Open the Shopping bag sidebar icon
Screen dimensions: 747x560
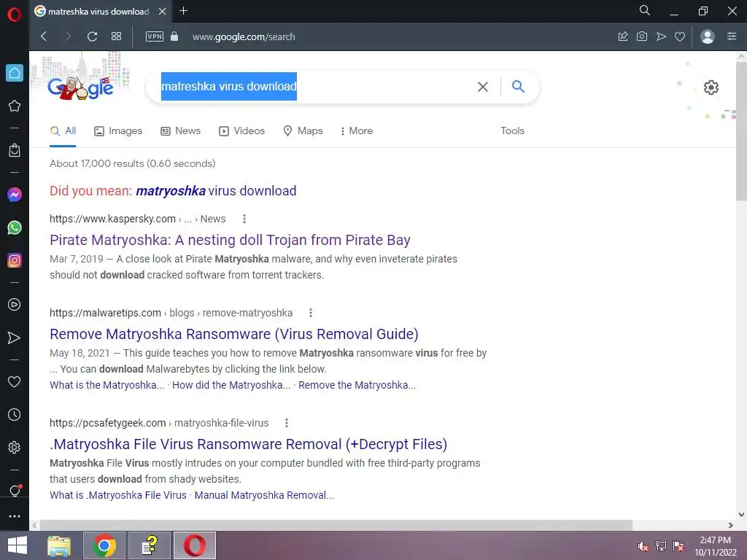tap(15, 150)
